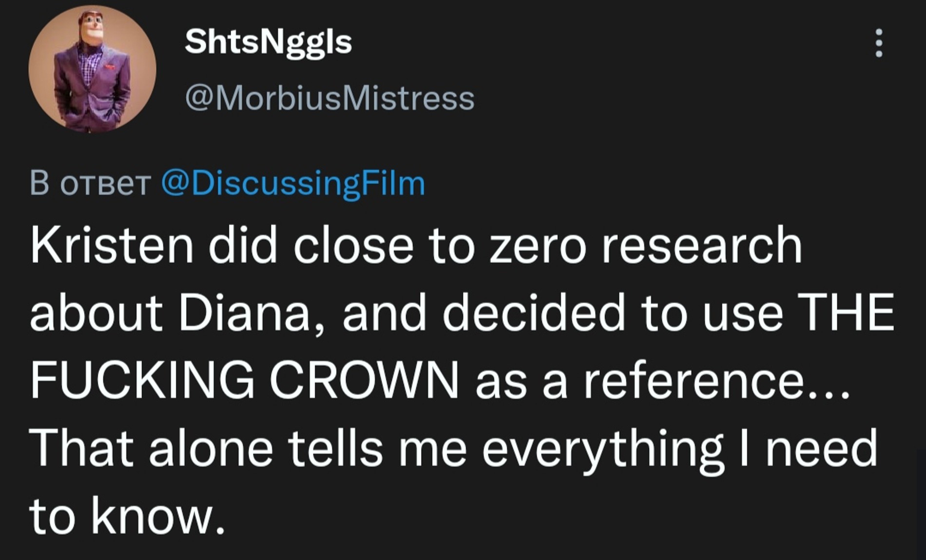Click the @MorbiusMistress handle

pyautogui.click(x=329, y=98)
